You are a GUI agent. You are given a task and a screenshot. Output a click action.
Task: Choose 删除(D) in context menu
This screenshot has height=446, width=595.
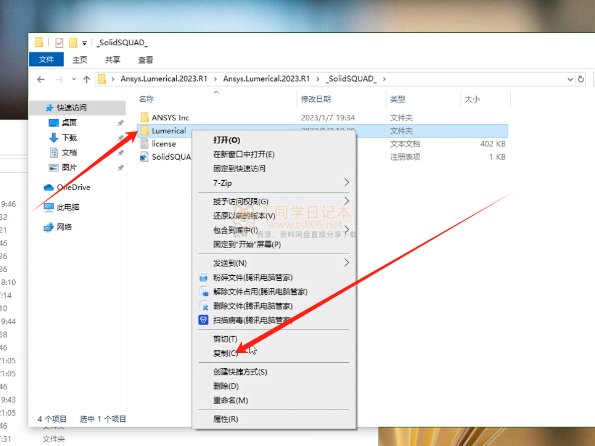tap(274, 386)
